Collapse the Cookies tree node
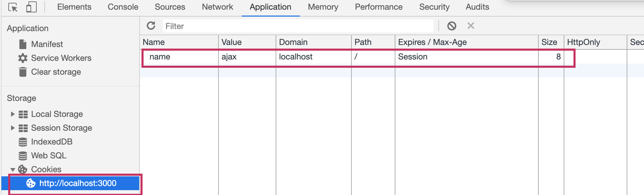 pyautogui.click(x=12, y=169)
